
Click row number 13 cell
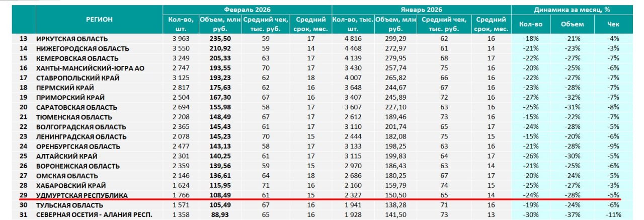(x=23, y=39)
